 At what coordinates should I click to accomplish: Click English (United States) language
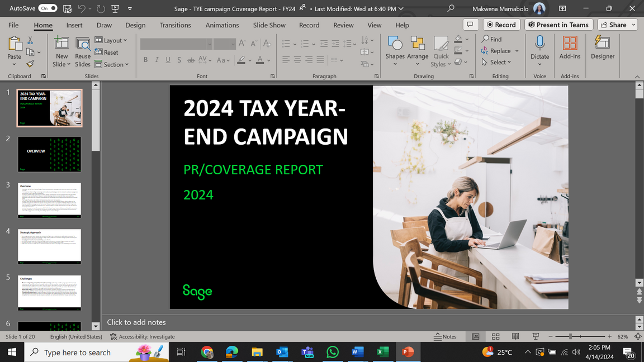coord(76,336)
